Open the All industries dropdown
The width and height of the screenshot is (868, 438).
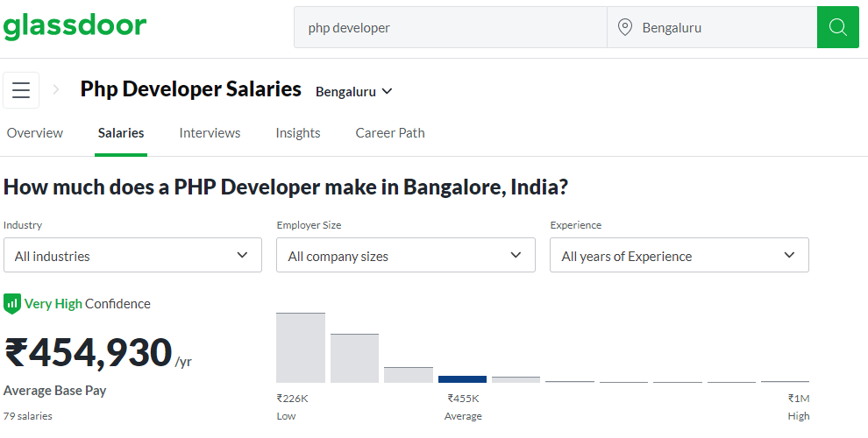132,255
